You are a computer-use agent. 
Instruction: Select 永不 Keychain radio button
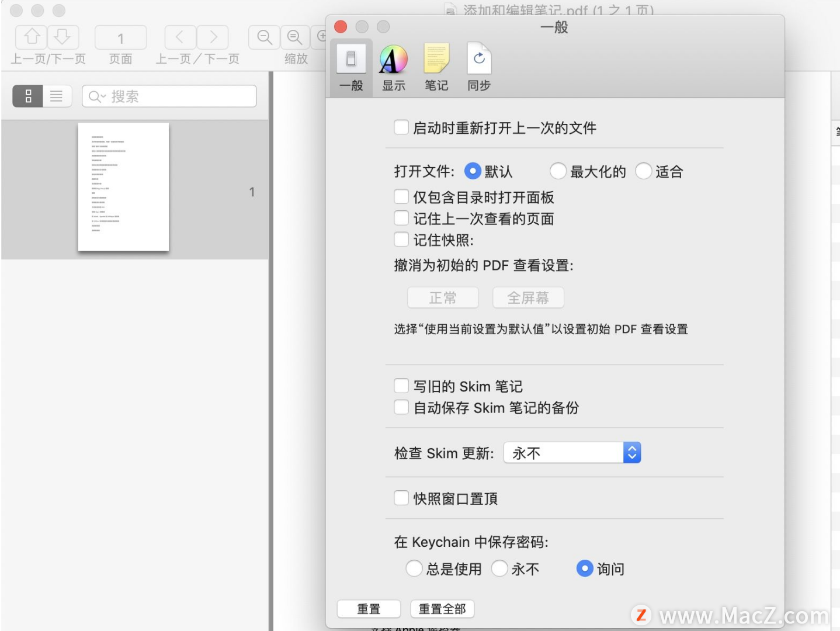(499, 568)
